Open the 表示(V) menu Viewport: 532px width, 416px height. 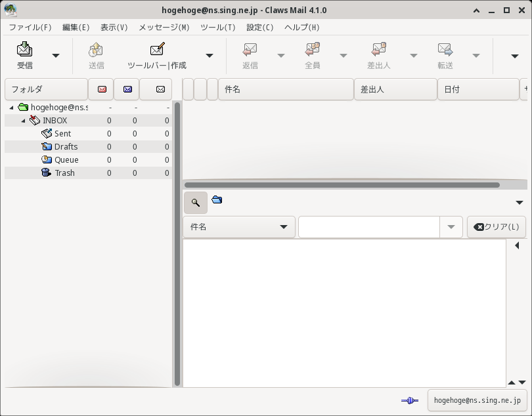point(114,28)
